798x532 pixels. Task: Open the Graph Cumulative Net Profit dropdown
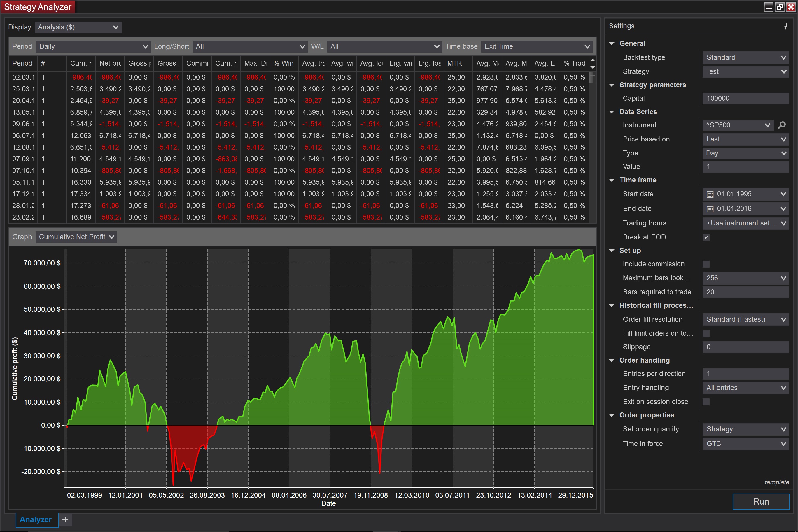[x=76, y=237]
